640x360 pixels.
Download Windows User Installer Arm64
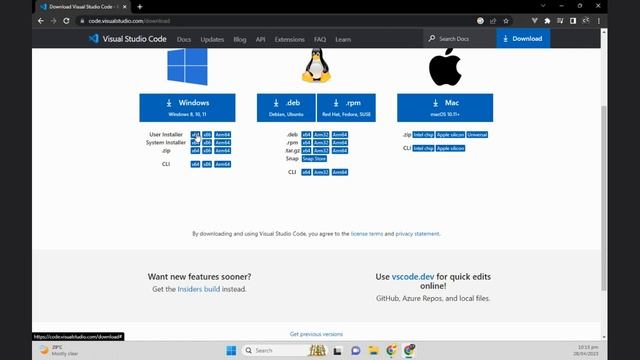[222, 135]
